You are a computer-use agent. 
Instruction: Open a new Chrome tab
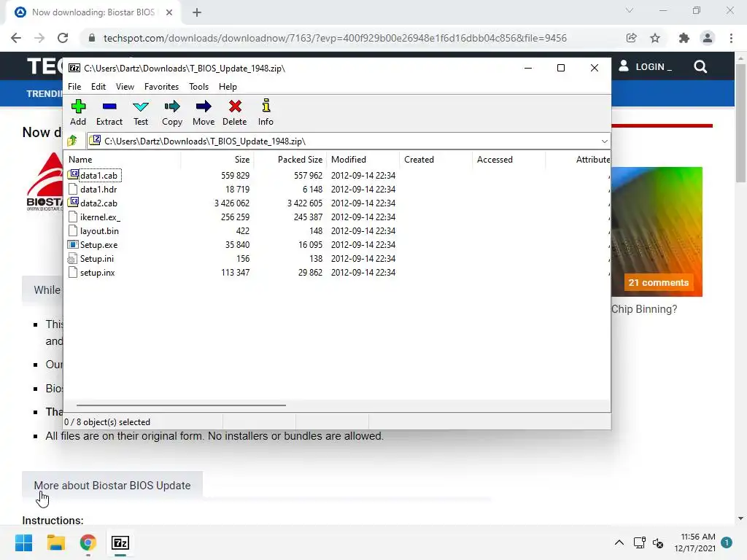click(x=197, y=12)
